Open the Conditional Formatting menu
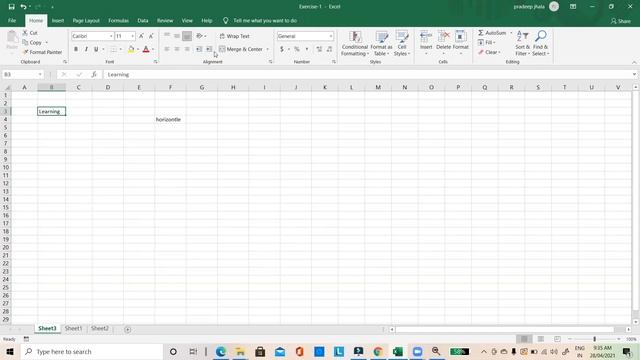Image resolution: width=640 pixels, height=360 pixels. click(x=355, y=43)
